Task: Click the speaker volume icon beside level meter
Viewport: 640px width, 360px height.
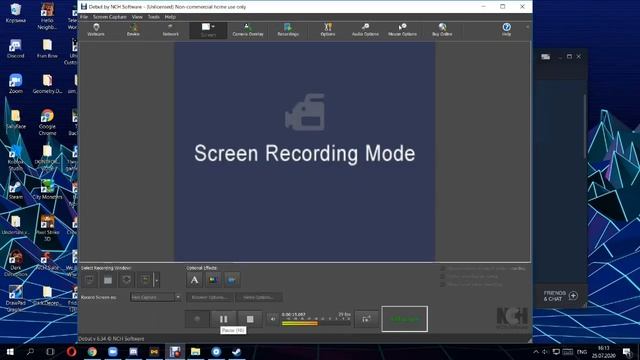Action: point(273,319)
